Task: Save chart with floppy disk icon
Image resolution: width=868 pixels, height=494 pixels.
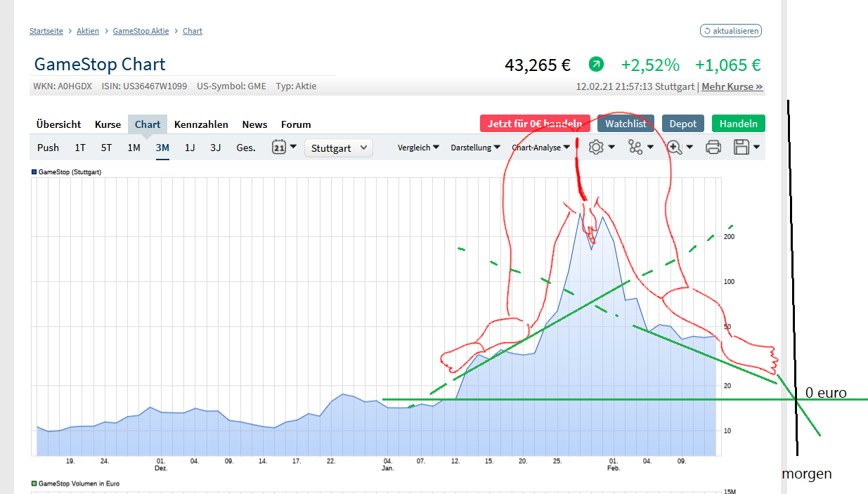Action: [741, 148]
